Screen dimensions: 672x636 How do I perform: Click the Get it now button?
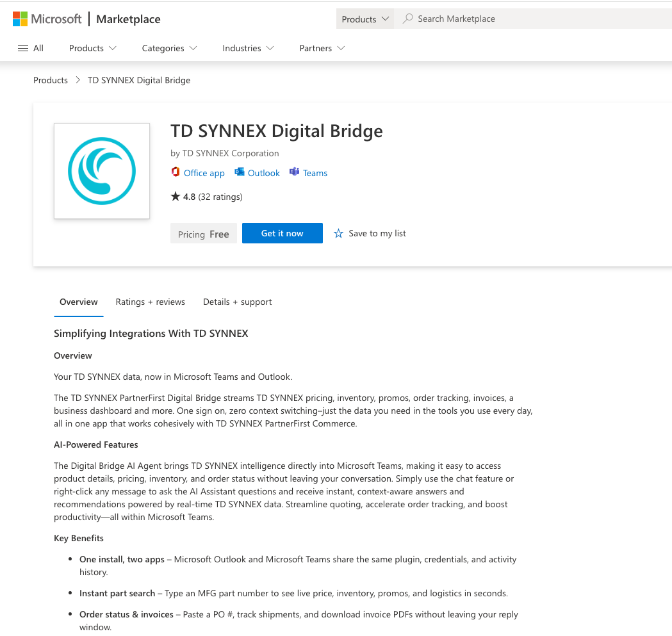pos(282,233)
